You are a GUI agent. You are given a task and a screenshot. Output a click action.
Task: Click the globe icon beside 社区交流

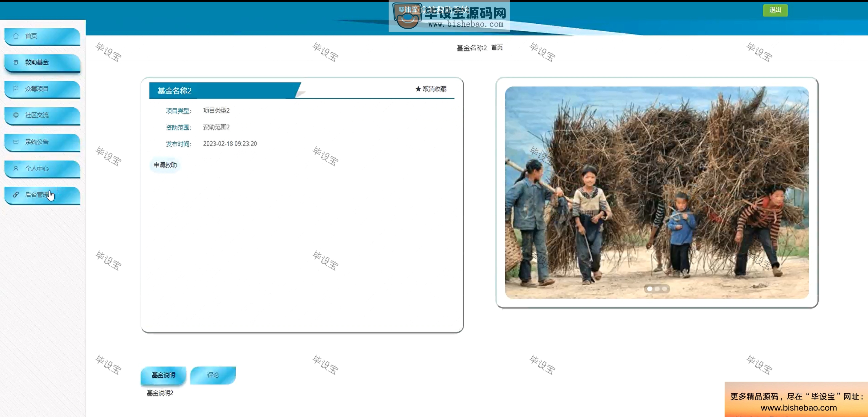[16, 115]
